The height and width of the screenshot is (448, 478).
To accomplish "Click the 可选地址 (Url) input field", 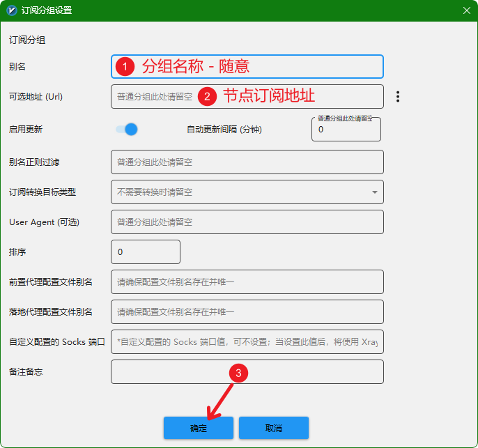I will click(247, 97).
